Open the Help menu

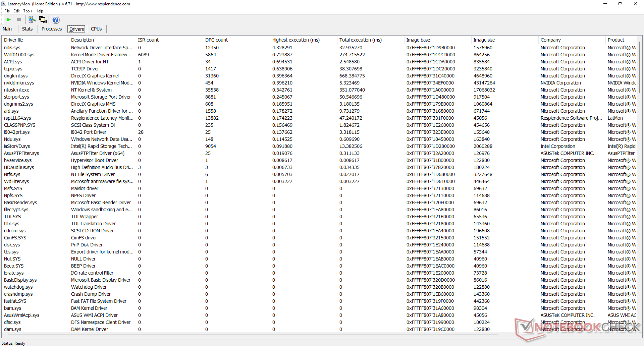pos(39,11)
